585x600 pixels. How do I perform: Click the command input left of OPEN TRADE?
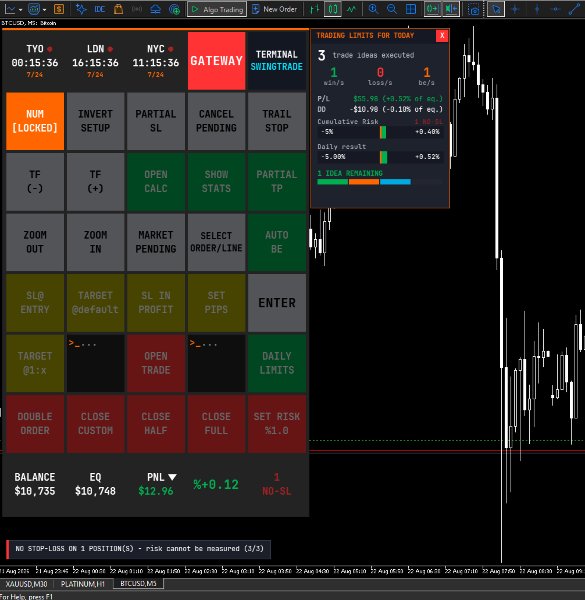click(95, 363)
